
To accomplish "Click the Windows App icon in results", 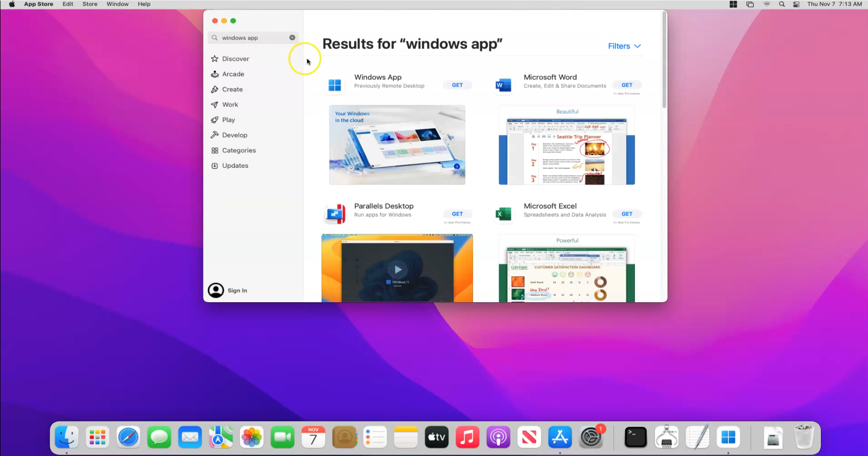I will point(335,85).
